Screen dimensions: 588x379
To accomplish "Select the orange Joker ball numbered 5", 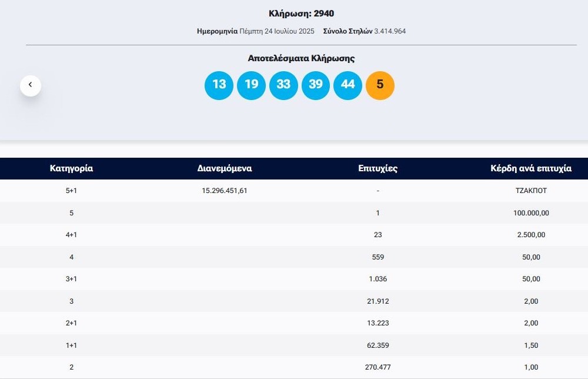I will pos(380,85).
